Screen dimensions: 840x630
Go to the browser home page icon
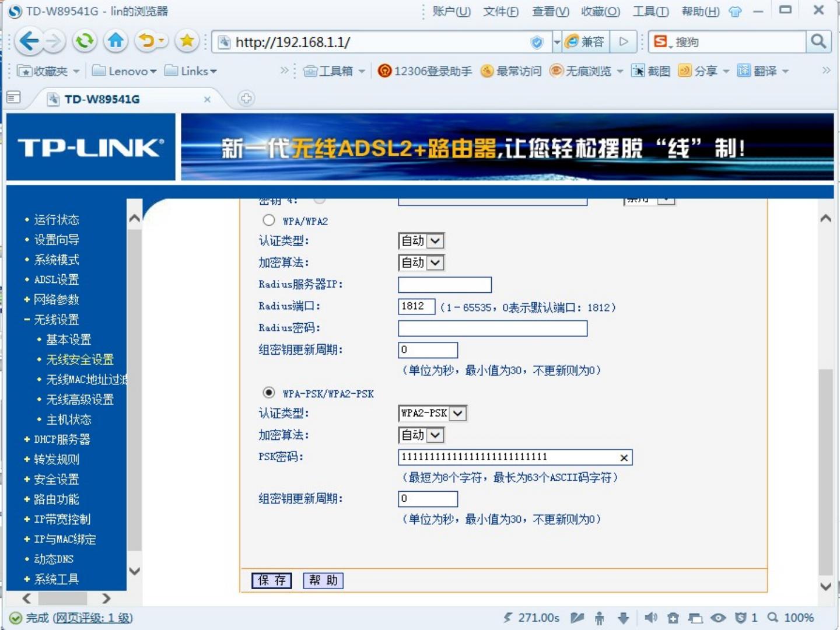coord(116,41)
